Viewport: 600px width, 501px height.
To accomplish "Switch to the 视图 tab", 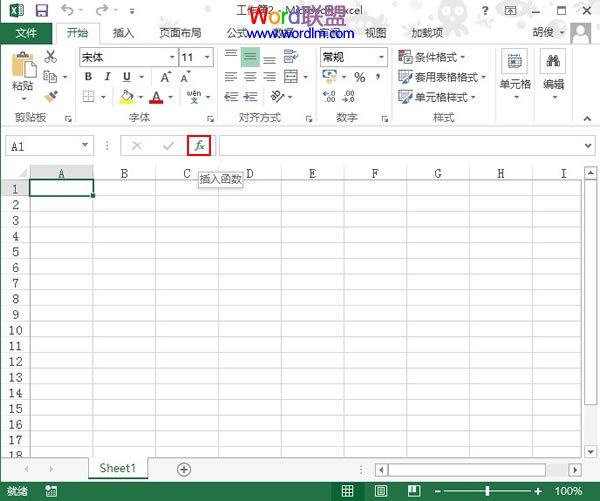I will pyautogui.click(x=376, y=33).
